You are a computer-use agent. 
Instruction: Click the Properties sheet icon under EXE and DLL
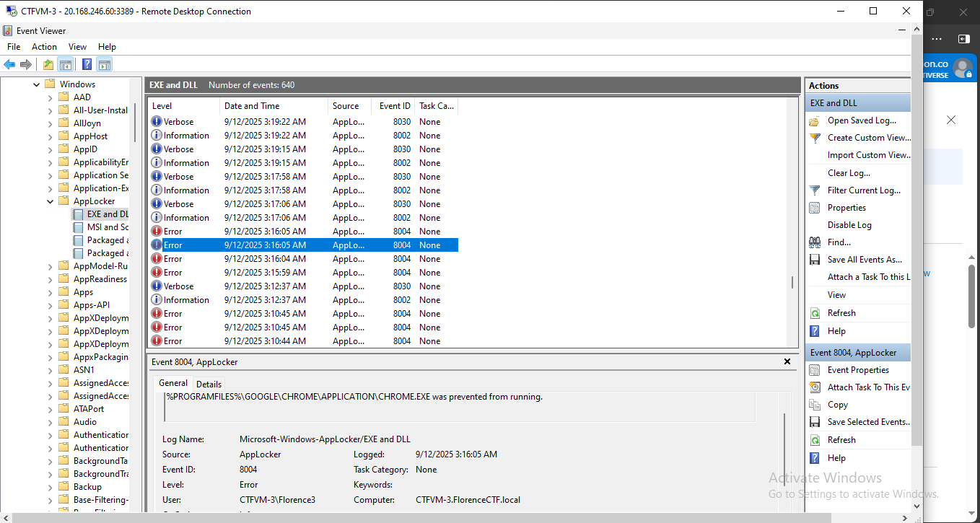(815, 208)
